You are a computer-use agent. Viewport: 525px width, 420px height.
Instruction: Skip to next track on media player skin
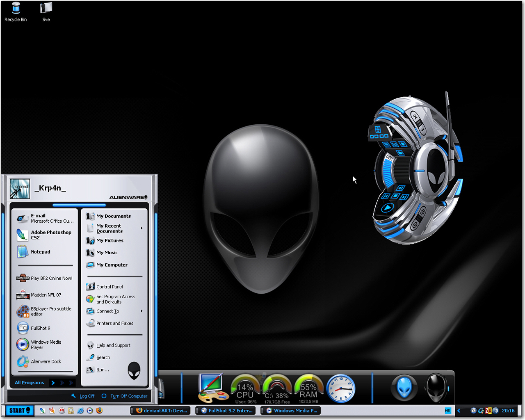point(404,197)
